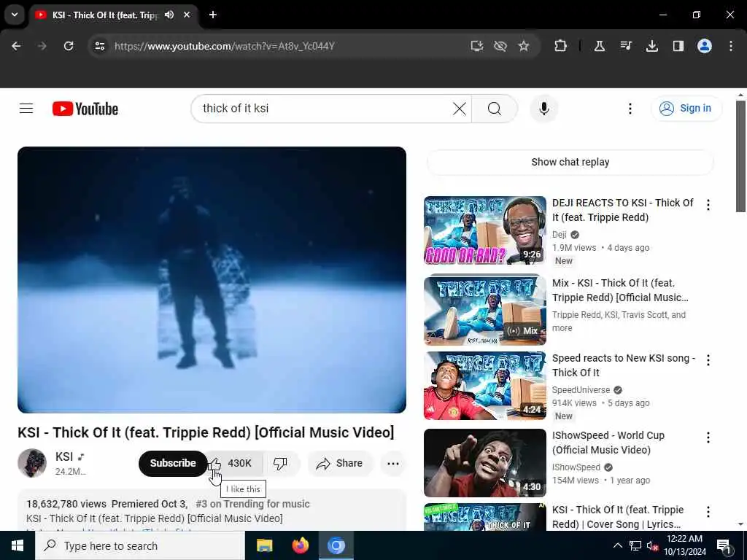Open media controls icon in toolbar

625,46
